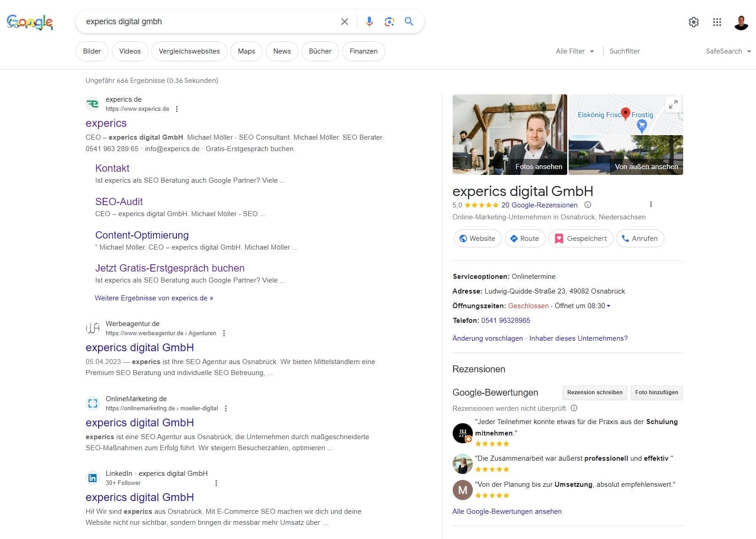This screenshot has width=756, height=539.
Task: Click the Anrufen button
Action: pyautogui.click(x=640, y=239)
